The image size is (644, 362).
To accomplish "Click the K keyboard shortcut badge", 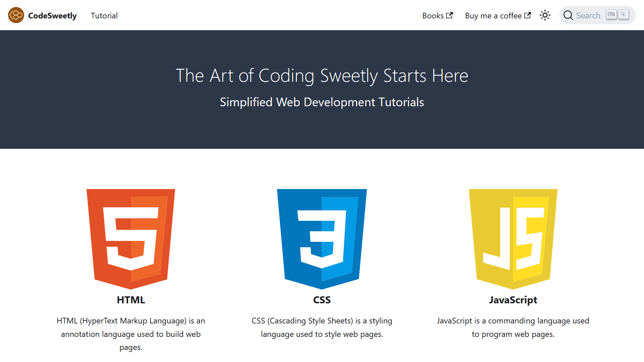I will point(624,15).
